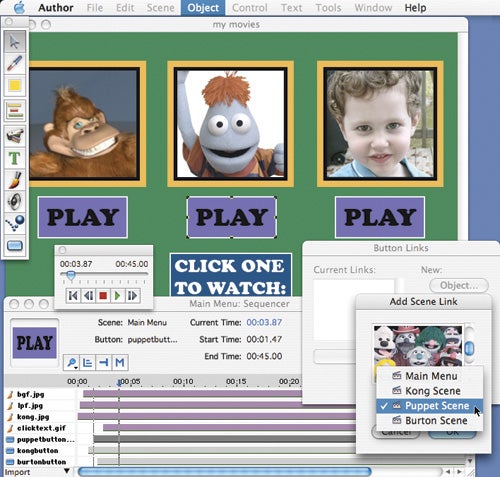Open the Help menu
Image resolution: width=500 pixels, height=477 pixels.
[415, 7]
